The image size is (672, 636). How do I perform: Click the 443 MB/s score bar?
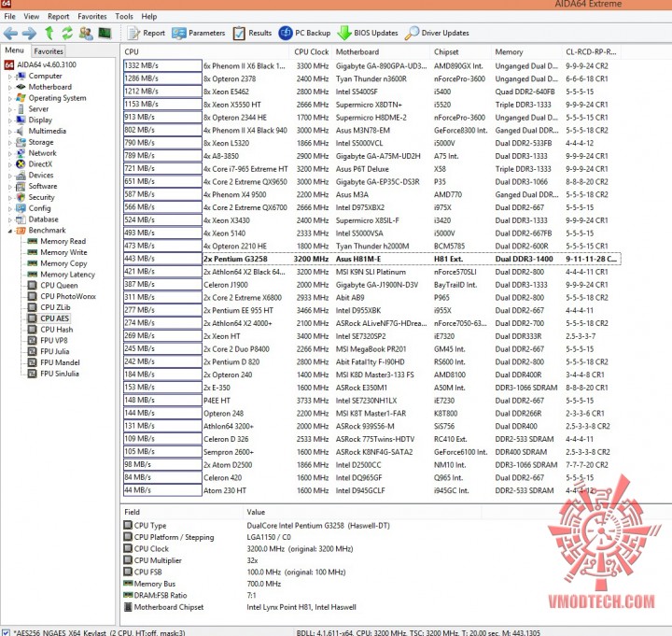click(x=162, y=259)
